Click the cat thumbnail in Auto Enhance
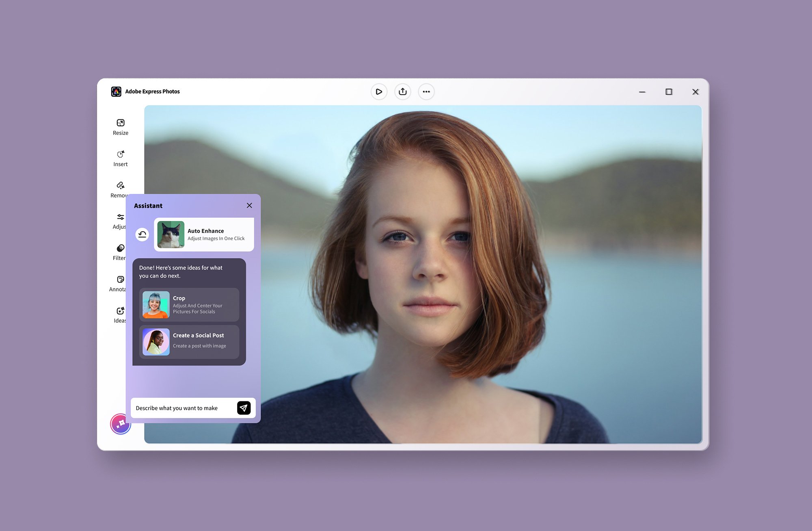 click(x=171, y=234)
